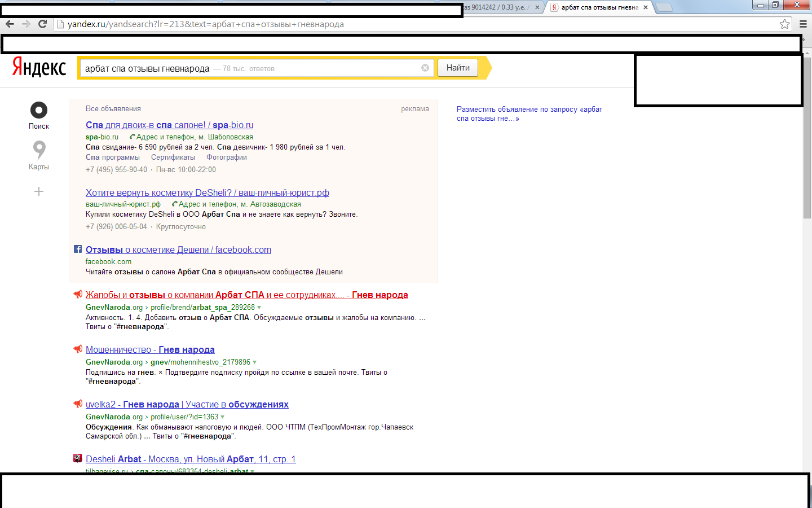Open Мошенничество - Гнев народа result
This screenshot has width=812, height=508.
coord(150,350)
